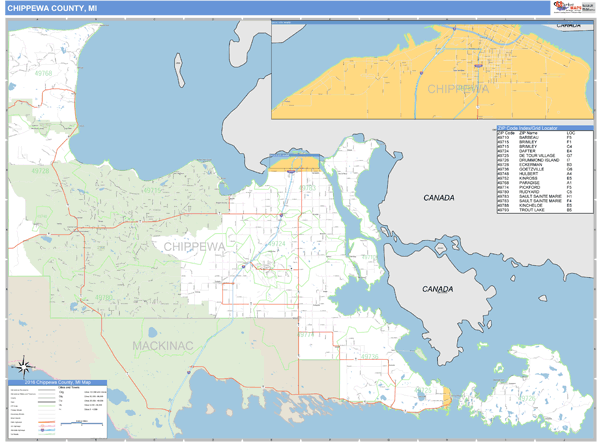The width and height of the screenshot is (600, 442).
Task: Click the MACKINAC county label
Action: (163, 346)
